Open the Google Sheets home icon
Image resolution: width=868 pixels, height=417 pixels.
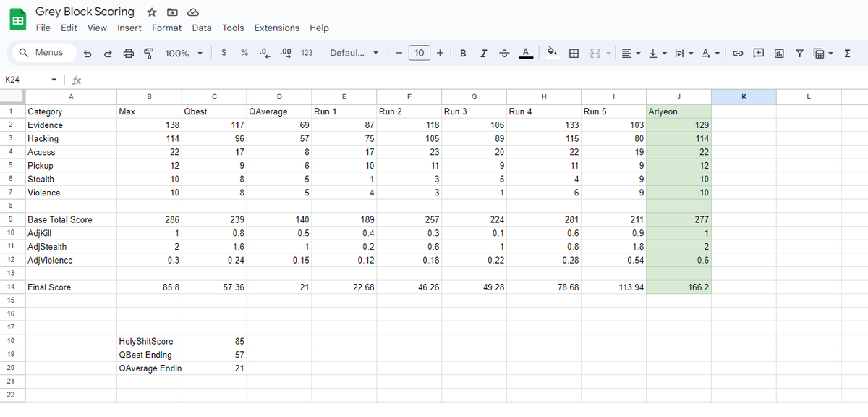pos(17,20)
